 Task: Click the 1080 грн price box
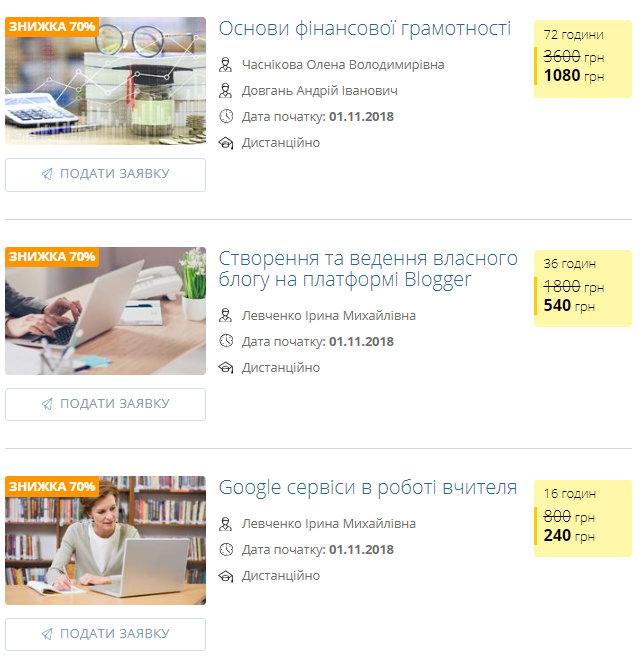pyautogui.click(x=583, y=59)
